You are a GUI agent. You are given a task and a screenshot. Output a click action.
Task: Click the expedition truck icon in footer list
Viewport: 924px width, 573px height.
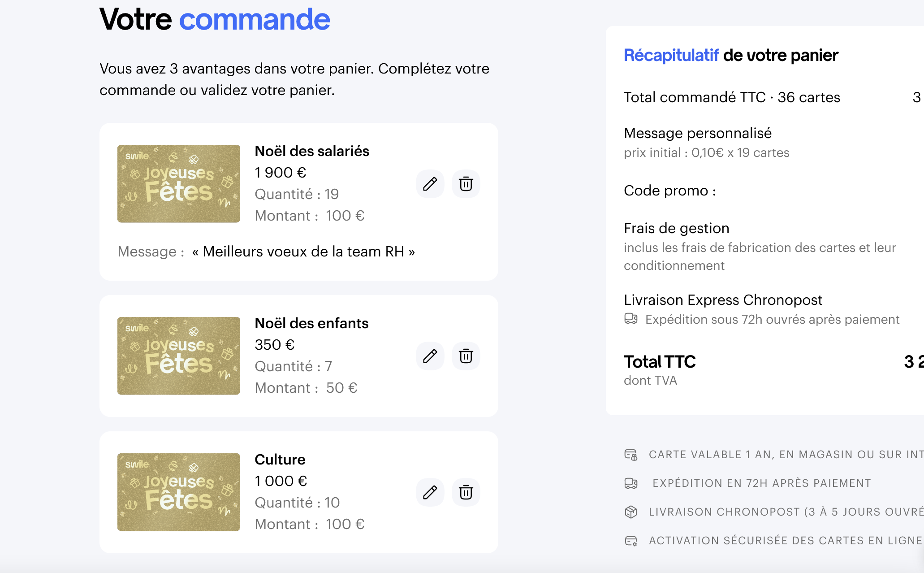(631, 483)
